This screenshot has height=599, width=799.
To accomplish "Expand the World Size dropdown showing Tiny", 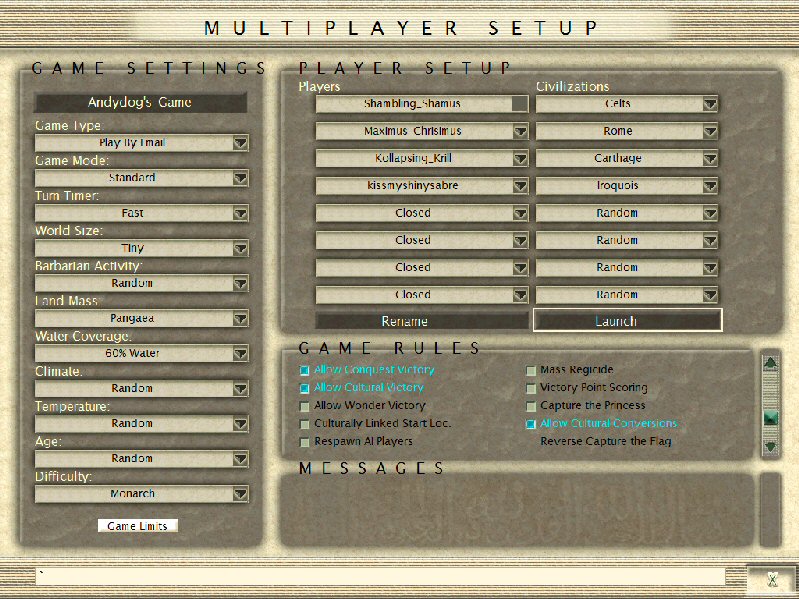I will [x=240, y=248].
